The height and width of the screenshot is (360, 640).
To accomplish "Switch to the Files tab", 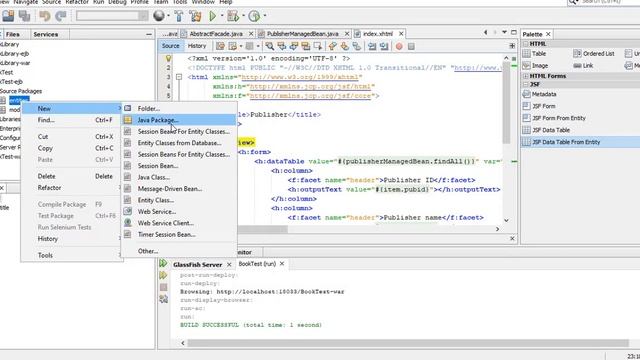I will [13, 34].
